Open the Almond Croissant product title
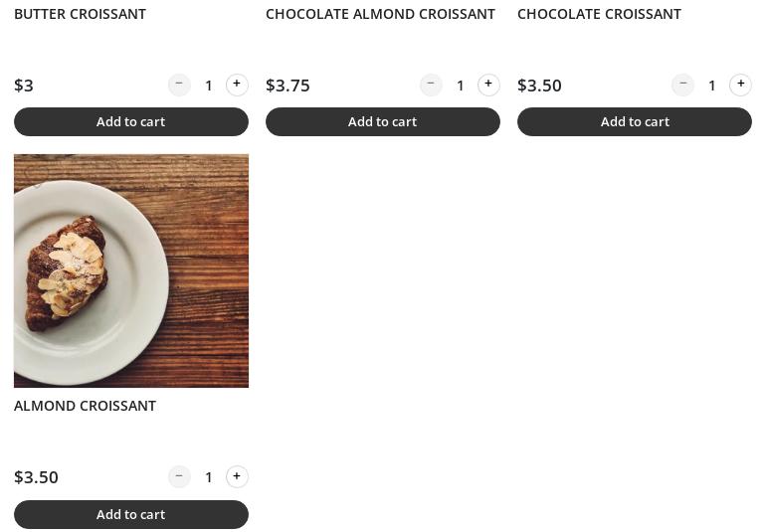The image size is (766, 532). (x=85, y=406)
